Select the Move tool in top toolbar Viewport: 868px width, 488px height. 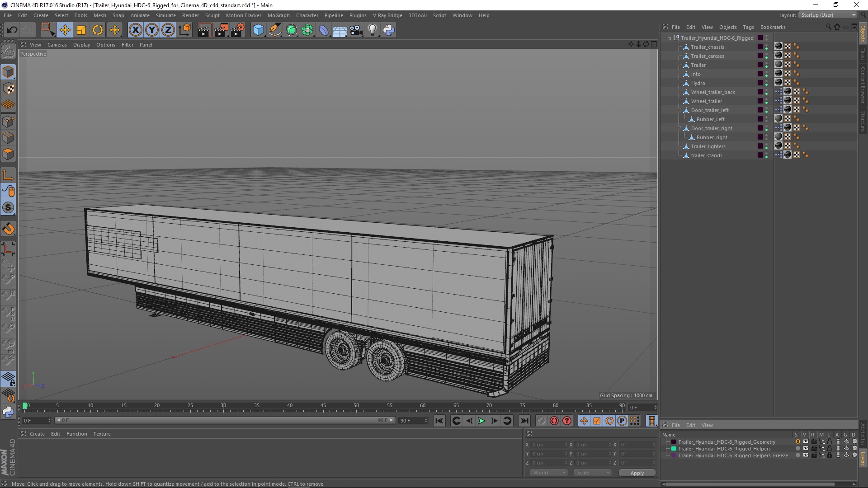click(x=65, y=30)
